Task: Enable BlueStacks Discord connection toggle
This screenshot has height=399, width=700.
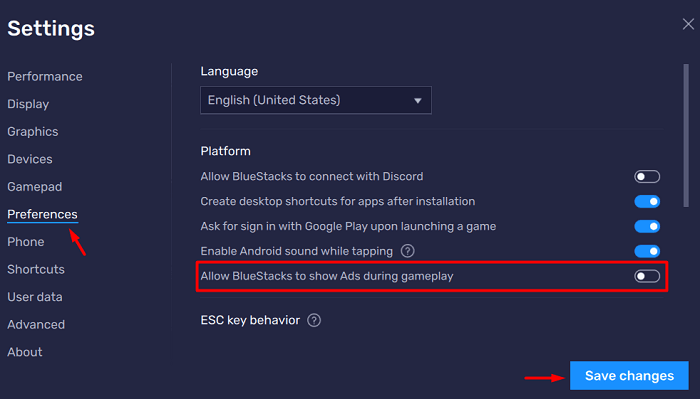Action: (x=647, y=176)
